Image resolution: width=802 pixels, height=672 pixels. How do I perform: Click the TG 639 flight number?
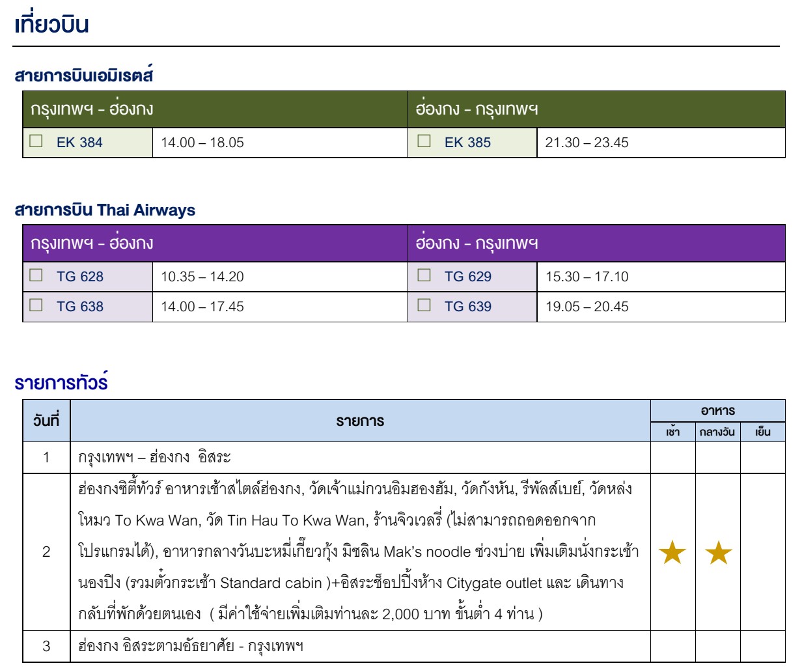468,307
